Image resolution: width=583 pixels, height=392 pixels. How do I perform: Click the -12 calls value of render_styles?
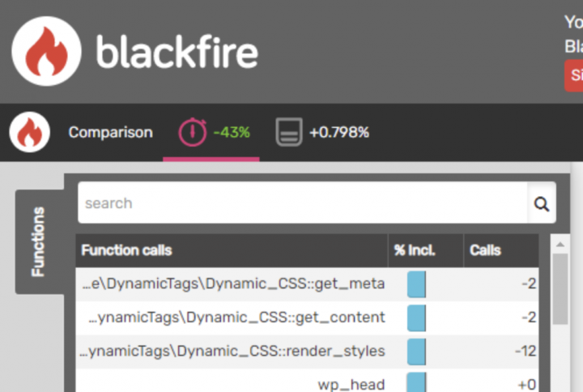tap(526, 351)
